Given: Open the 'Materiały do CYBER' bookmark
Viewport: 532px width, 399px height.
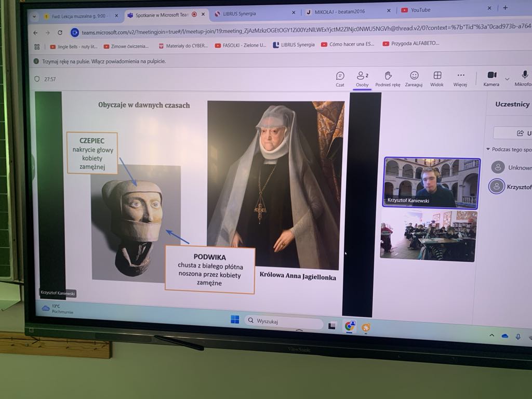Looking at the screenshot, I should pos(183,46).
